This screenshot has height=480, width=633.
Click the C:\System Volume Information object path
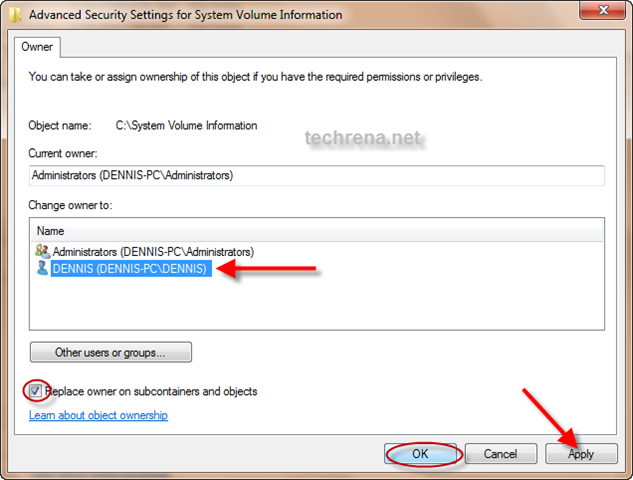click(186, 126)
